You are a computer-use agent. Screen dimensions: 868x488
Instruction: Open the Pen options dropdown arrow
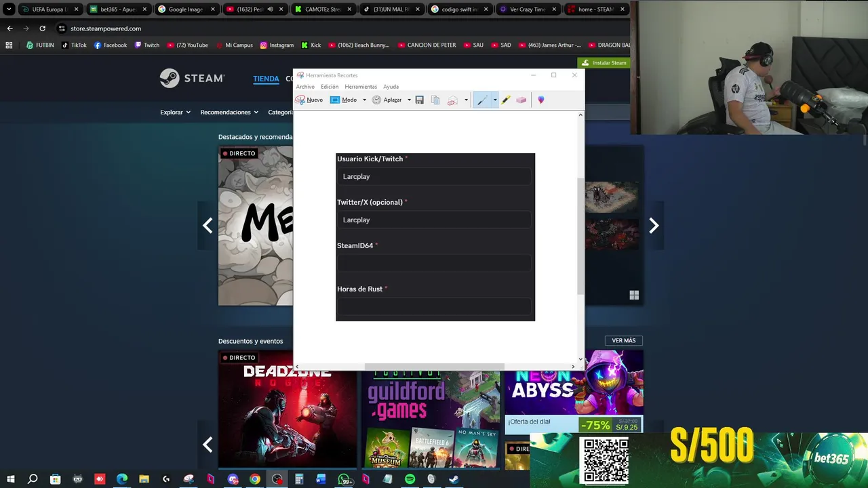coord(495,100)
